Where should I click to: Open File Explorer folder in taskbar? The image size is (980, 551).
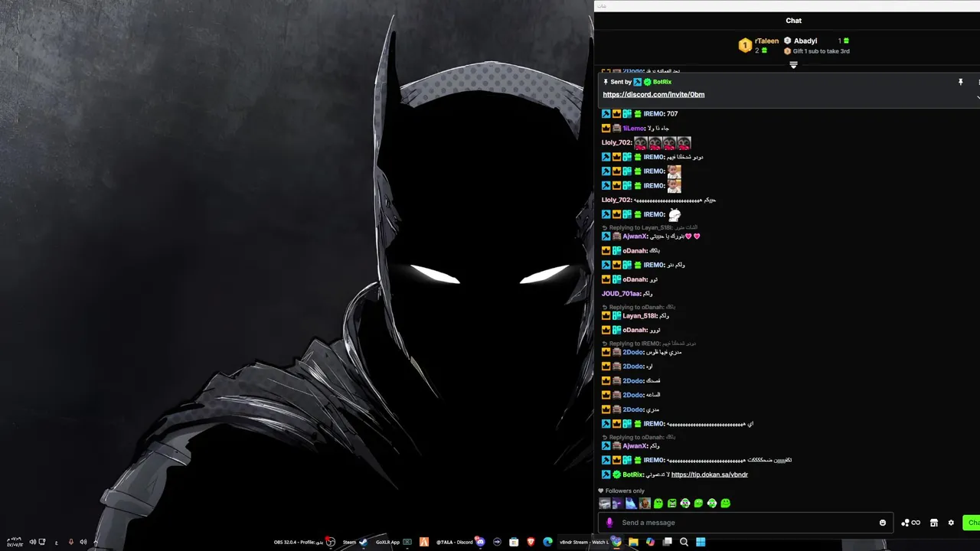point(633,542)
